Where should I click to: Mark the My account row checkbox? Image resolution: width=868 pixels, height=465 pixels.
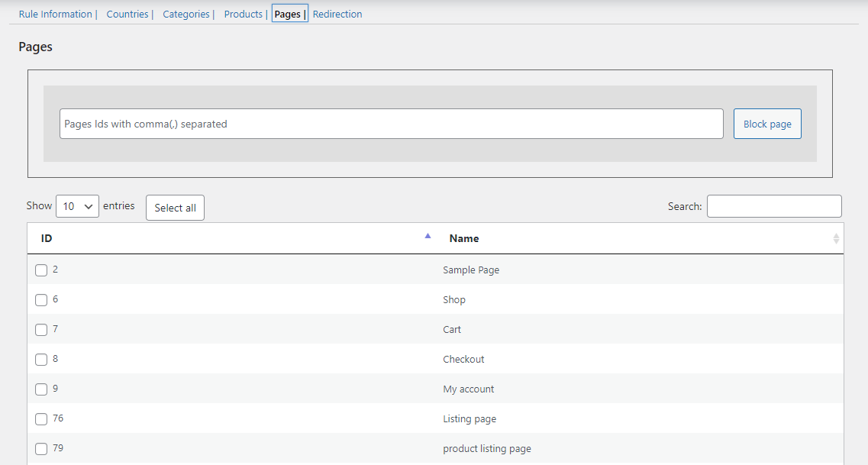tap(41, 389)
